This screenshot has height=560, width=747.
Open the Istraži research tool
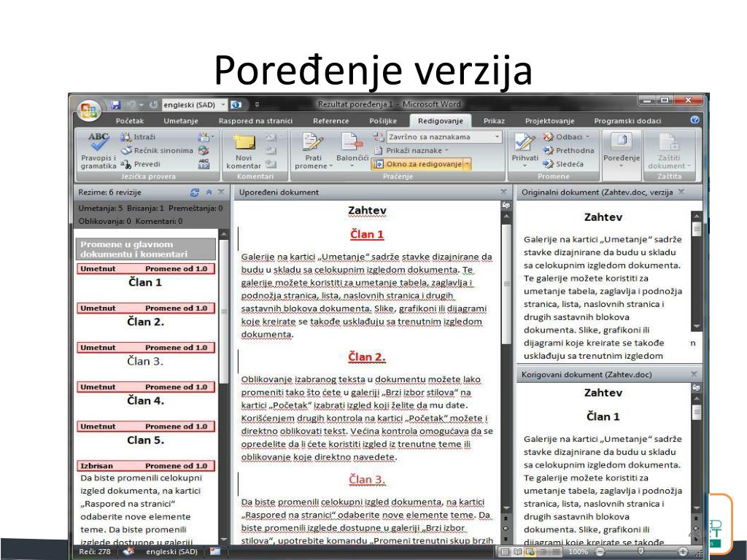(x=138, y=137)
